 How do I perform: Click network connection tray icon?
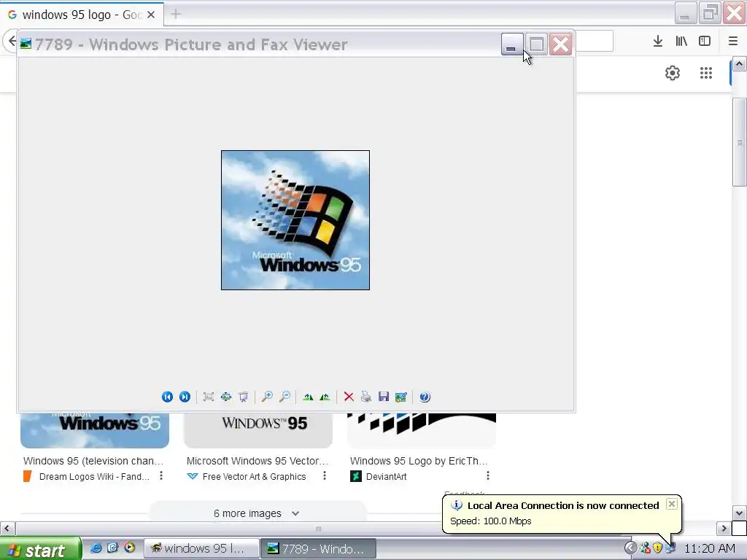[x=670, y=548]
